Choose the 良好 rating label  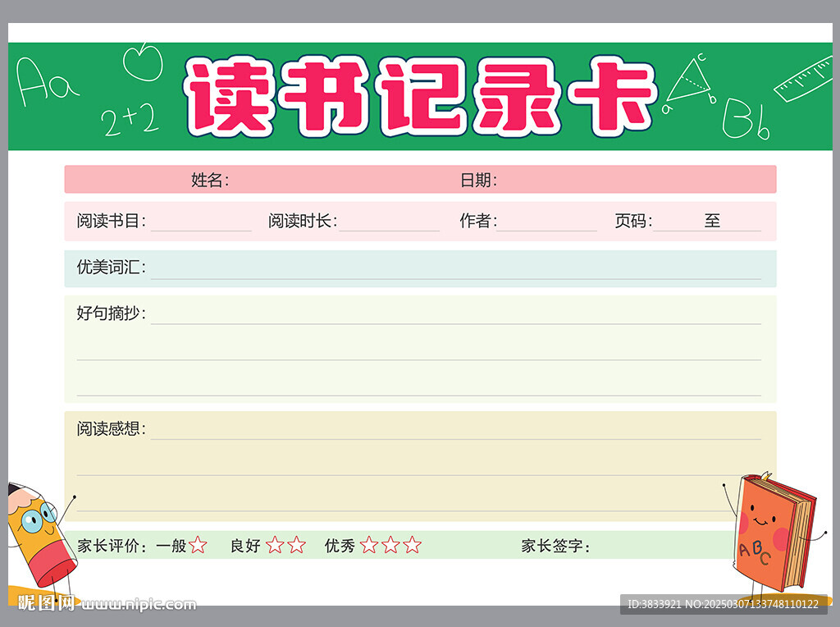245,546
